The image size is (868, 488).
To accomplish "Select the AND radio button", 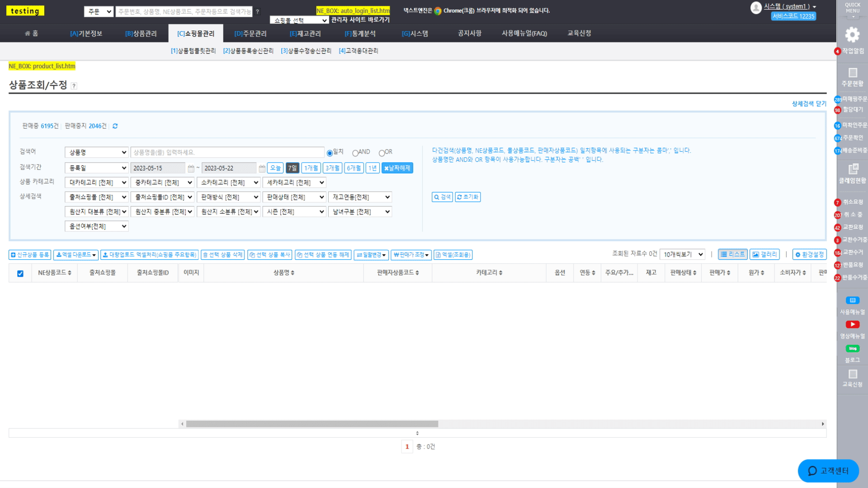I will coord(355,153).
